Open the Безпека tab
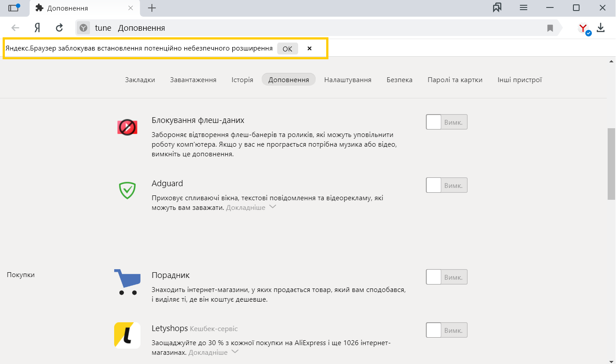Image resolution: width=616 pixels, height=364 pixels. [x=400, y=79]
